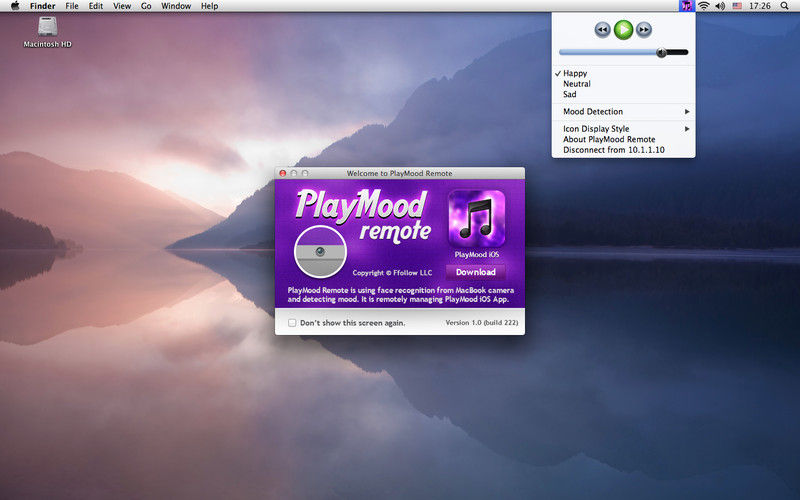Open the Window menu
Viewport: 800px width, 500px height.
(176, 6)
